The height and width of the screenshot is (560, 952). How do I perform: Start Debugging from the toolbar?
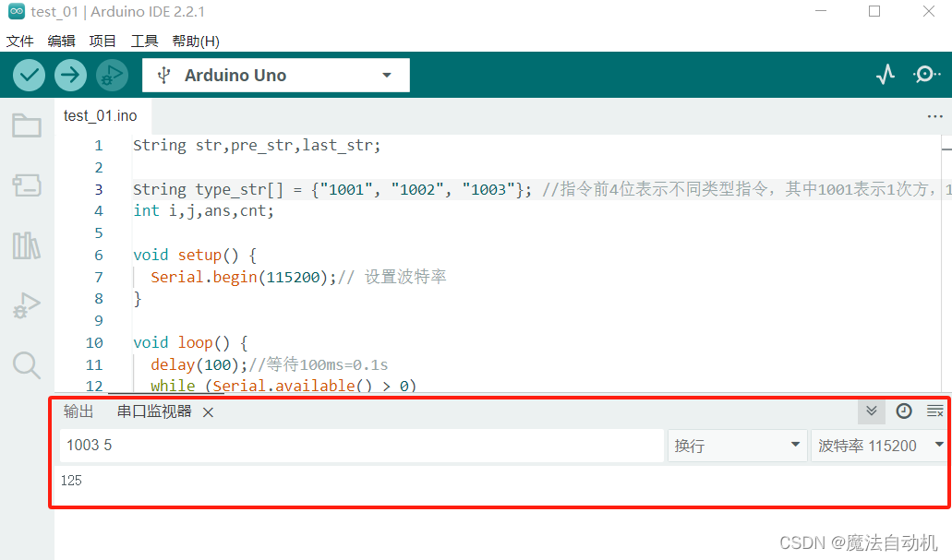pos(112,76)
